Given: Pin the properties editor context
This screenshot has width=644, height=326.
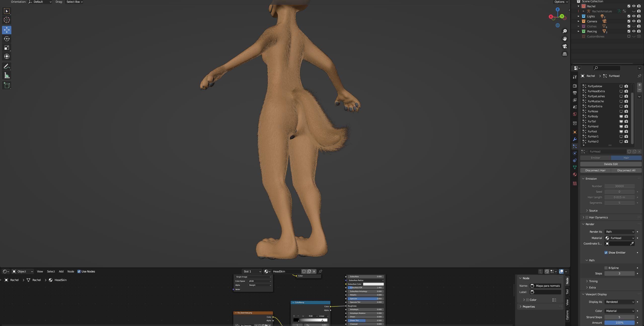Looking at the screenshot, I should tap(639, 76).
